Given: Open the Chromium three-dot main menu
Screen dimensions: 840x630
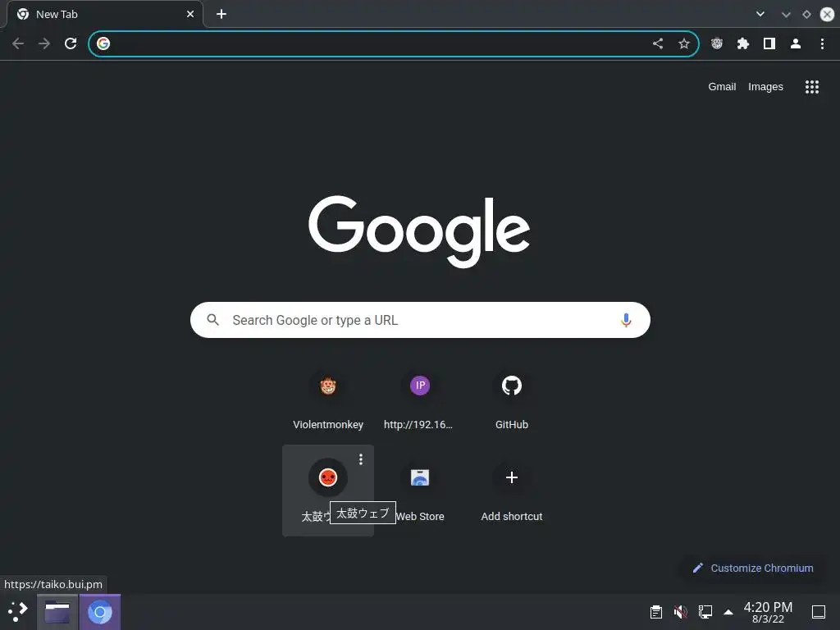Looking at the screenshot, I should pyautogui.click(x=822, y=43).
